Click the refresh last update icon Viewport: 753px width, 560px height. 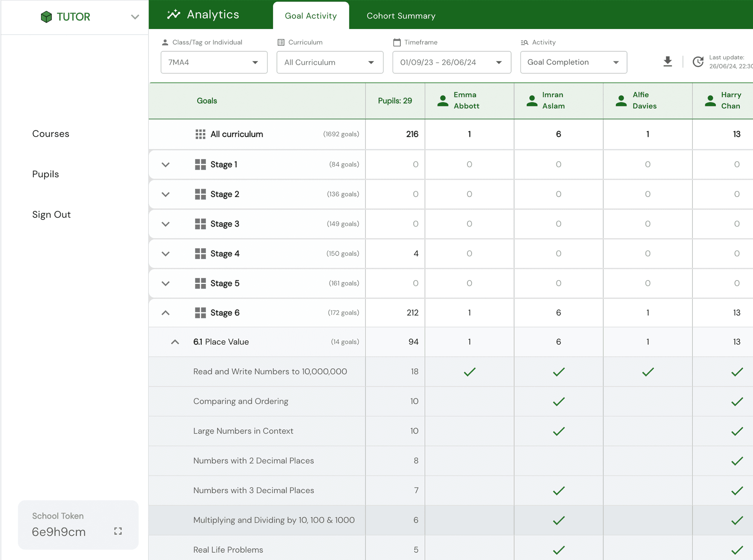click(x=698, y=62)
